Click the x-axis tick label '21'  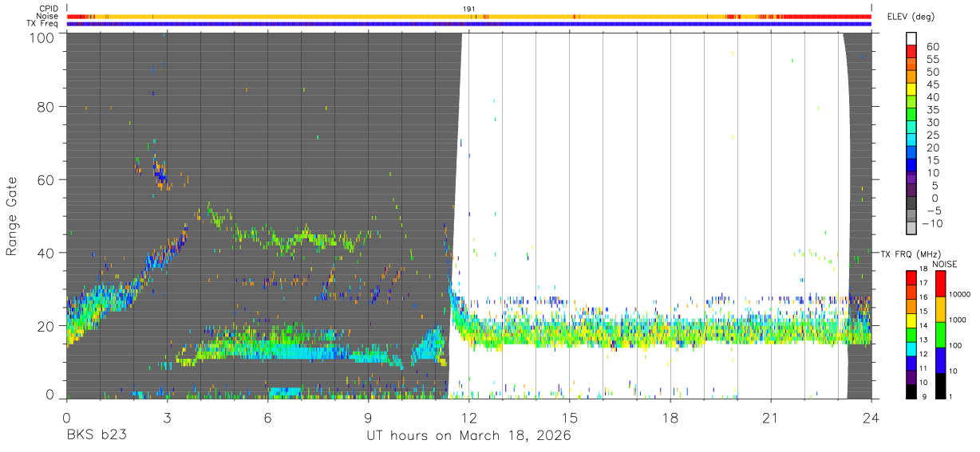tap(771, 417)
